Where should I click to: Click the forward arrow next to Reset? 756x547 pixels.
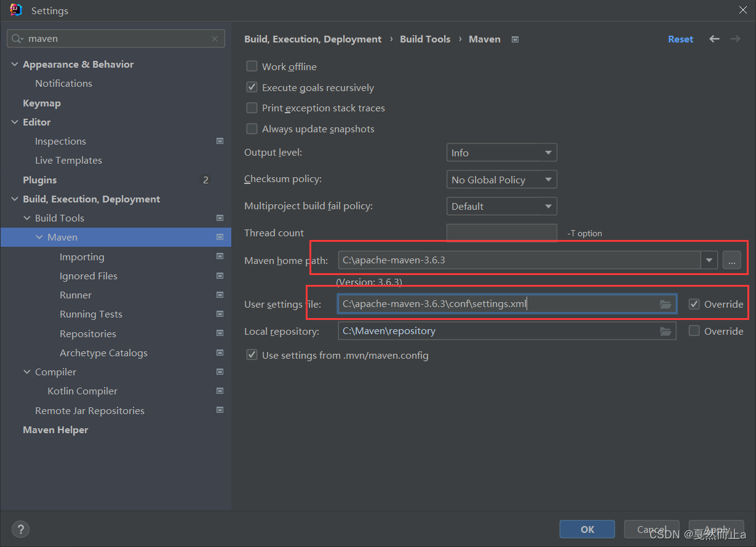tap(735, 39)
